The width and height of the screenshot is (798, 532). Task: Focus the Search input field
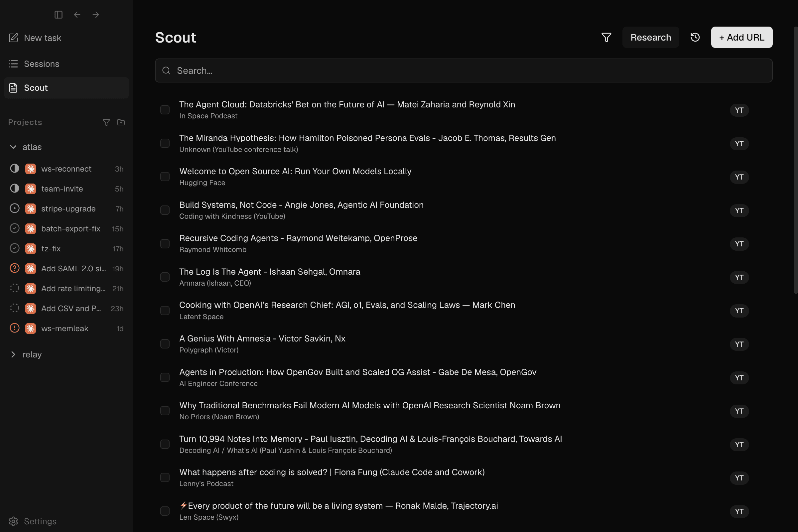464,70
